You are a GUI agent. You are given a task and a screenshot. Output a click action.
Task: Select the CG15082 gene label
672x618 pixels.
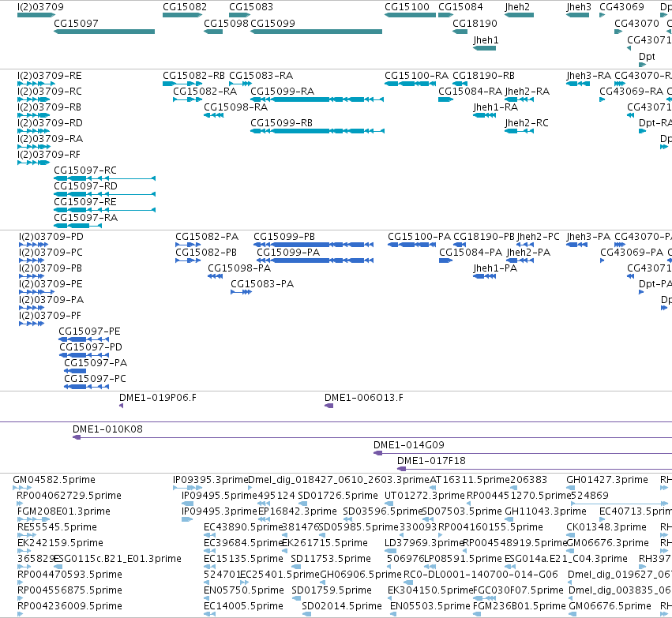(185, 7)
